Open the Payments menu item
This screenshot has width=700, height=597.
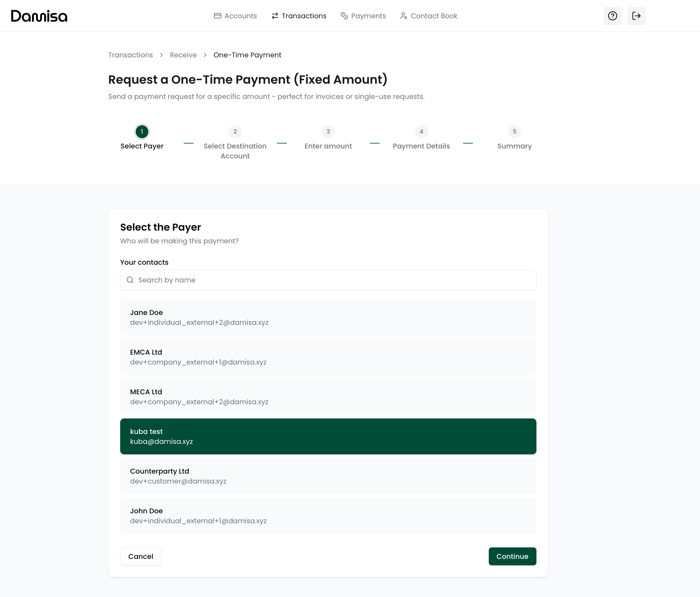click(363, 16)
